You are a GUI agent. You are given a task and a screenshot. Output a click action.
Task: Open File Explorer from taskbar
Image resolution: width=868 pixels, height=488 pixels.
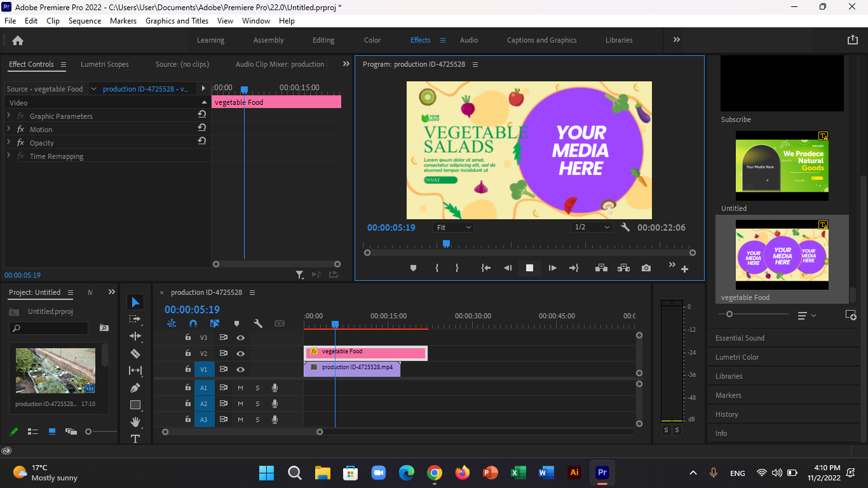pyautogui.click(x=322, y=473)
